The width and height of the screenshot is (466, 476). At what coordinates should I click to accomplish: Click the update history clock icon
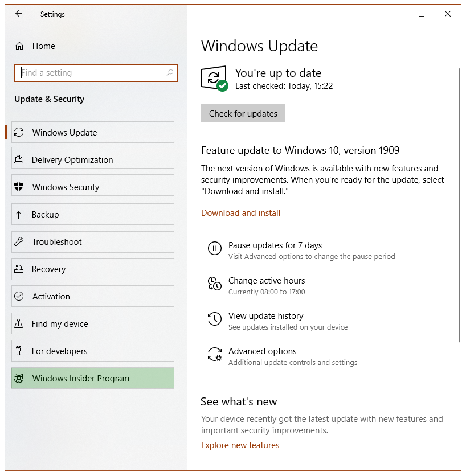215,319
